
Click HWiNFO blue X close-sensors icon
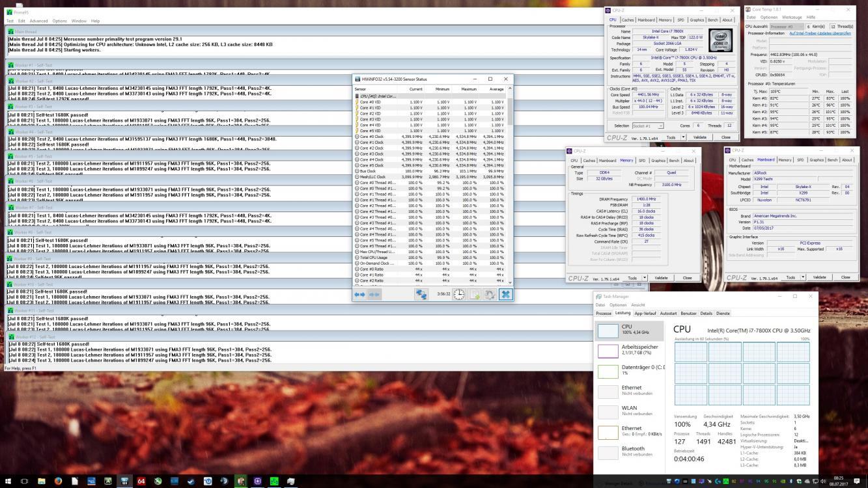tap(505, 295)
